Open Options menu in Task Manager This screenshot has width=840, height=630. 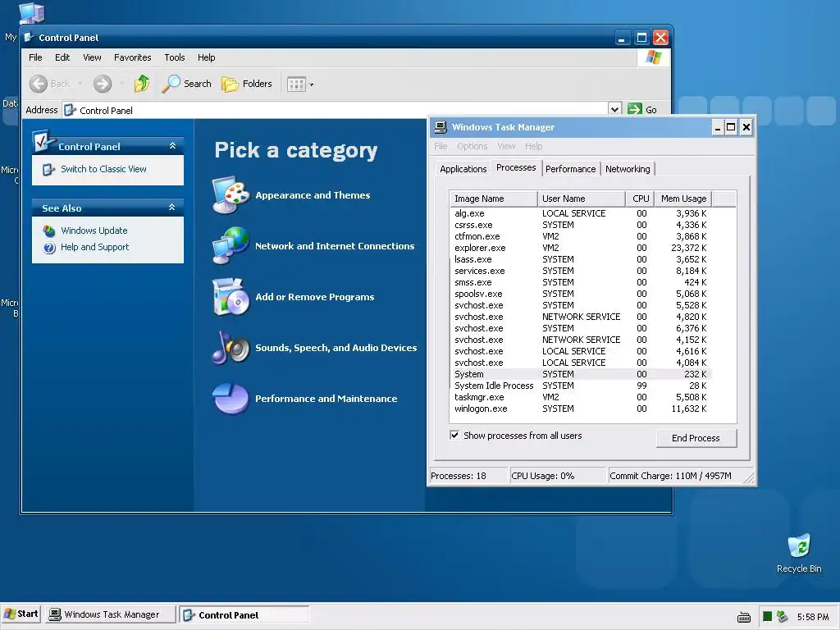pos(472,146)
